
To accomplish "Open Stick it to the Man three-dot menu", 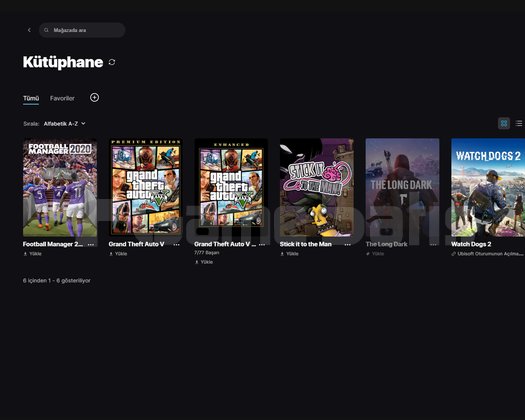I will (x=348, y=245).
